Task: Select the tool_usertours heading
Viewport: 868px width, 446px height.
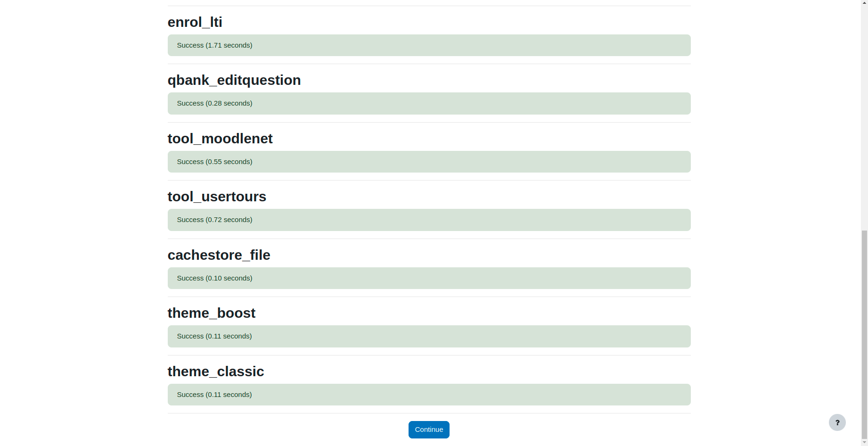Action: 217,197
